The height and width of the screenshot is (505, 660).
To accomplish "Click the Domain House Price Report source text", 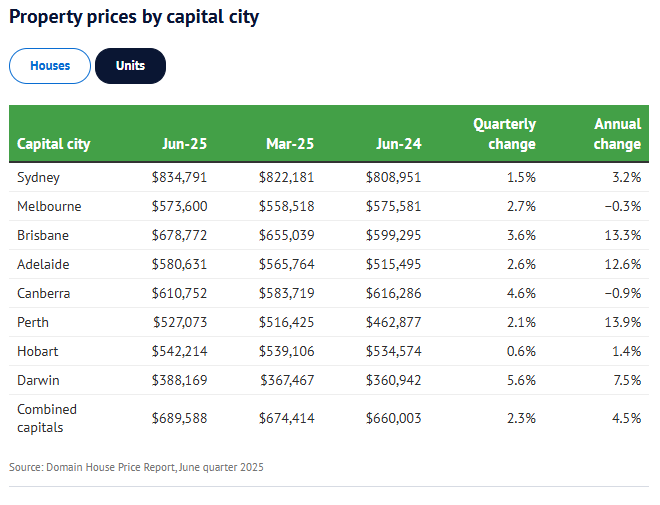I will point(136,467).
